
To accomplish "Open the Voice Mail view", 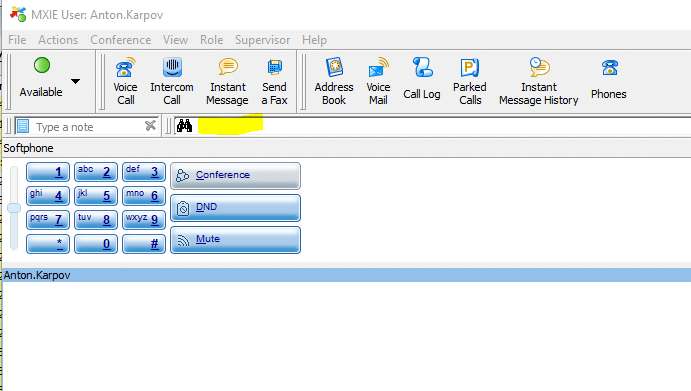I will point(378,82).
